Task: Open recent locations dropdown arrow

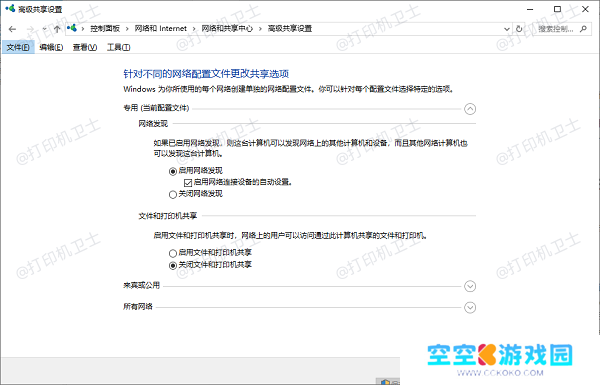Action: 44,29
